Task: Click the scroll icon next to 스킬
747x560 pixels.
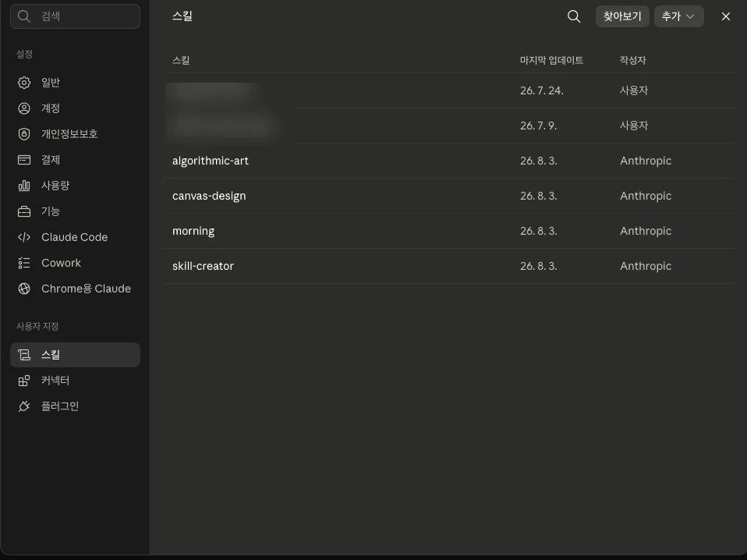Action: pos(24,355)
